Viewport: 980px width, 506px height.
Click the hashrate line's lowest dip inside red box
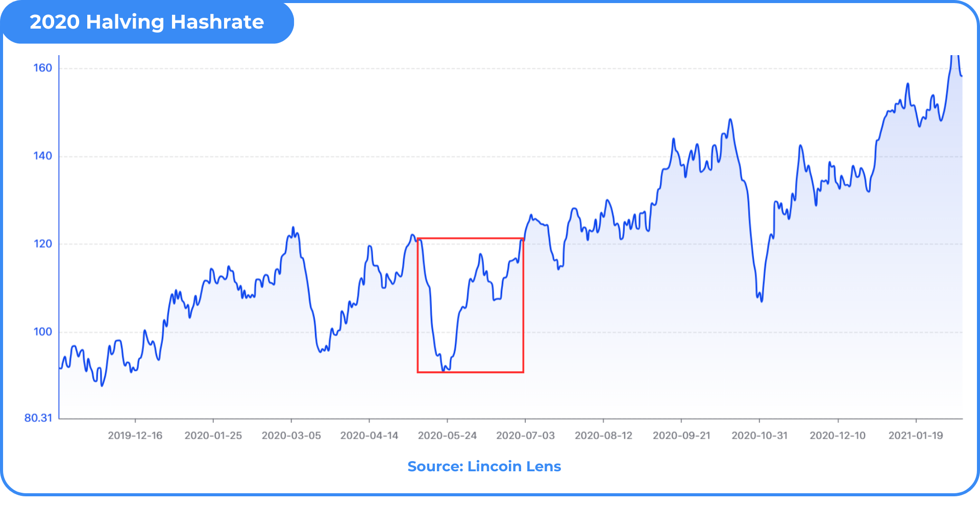pos(444,369)
